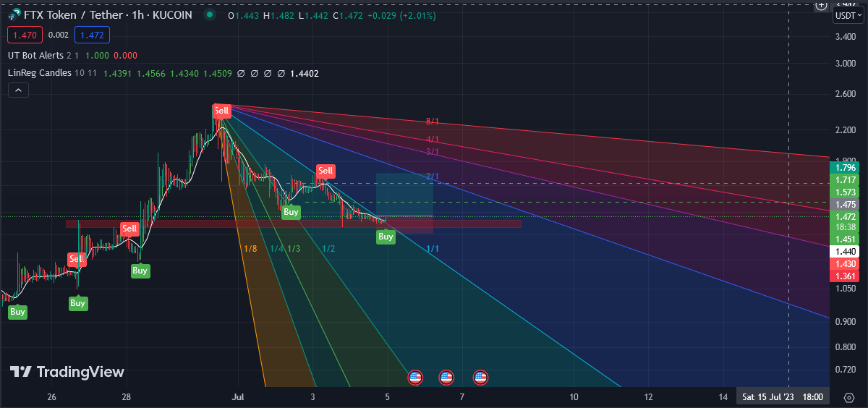Click the first US flag economic event icon
Viewport: 868px width, 408px height.
pos(415,377)
